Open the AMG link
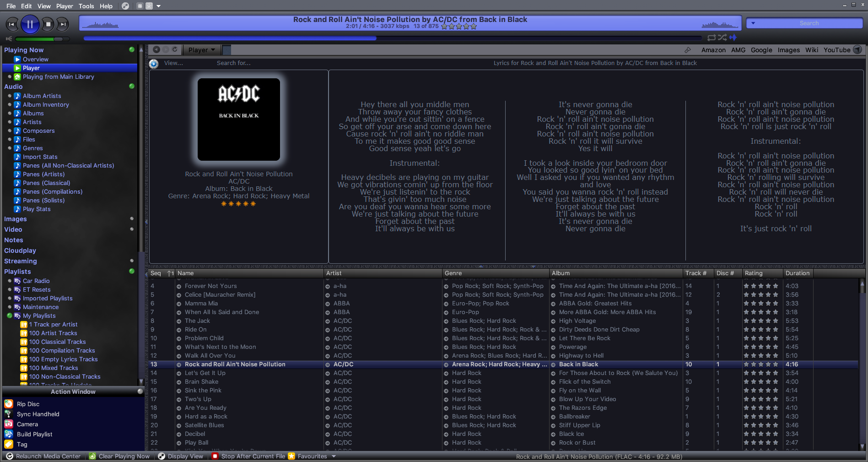Image resolution: width=868 pixels, height=462 pixels. pos(738,50)
